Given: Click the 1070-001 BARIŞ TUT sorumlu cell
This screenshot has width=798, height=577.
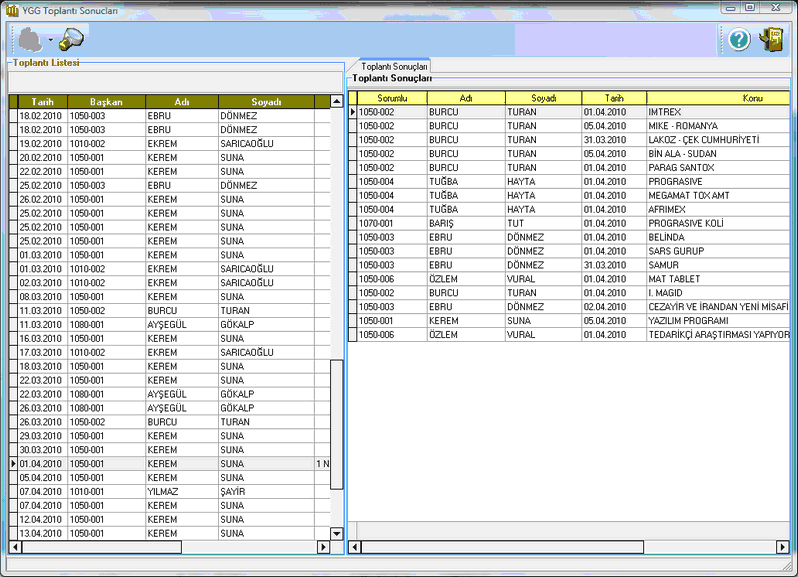Looking at the screenshot, I should (x=392, y=223).
